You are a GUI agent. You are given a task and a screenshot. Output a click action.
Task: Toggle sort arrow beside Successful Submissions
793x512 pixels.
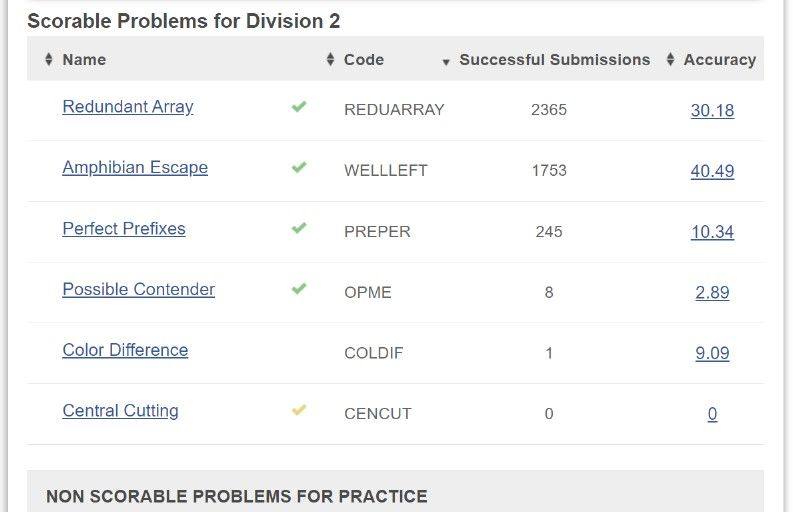446,62
